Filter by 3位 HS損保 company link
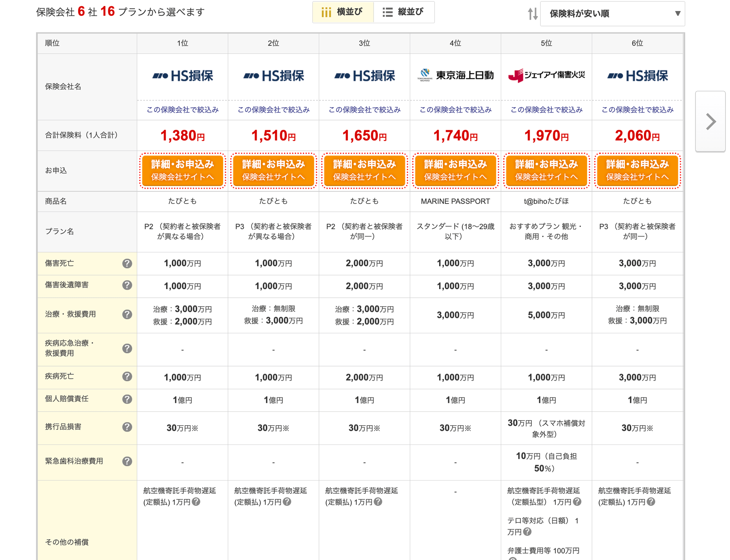This screenshot has width=730, height=560. click(x=364, y=110)
